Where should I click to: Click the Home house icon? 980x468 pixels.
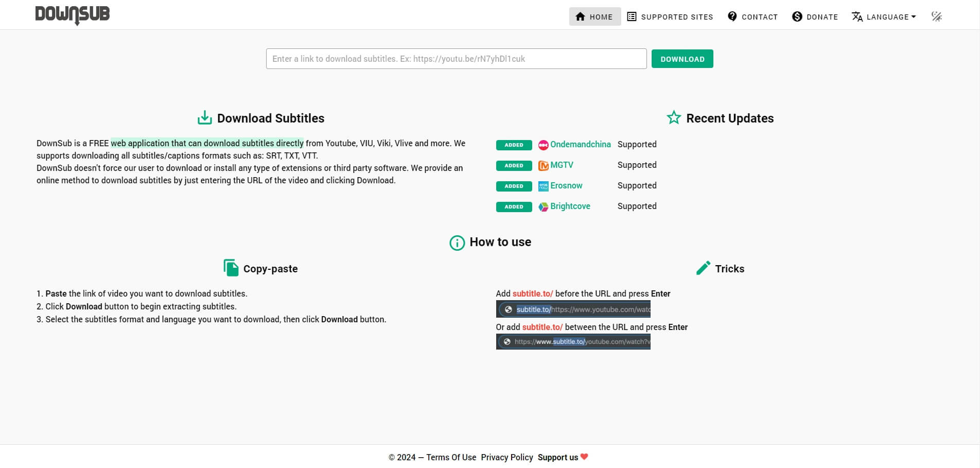point(580,16)
